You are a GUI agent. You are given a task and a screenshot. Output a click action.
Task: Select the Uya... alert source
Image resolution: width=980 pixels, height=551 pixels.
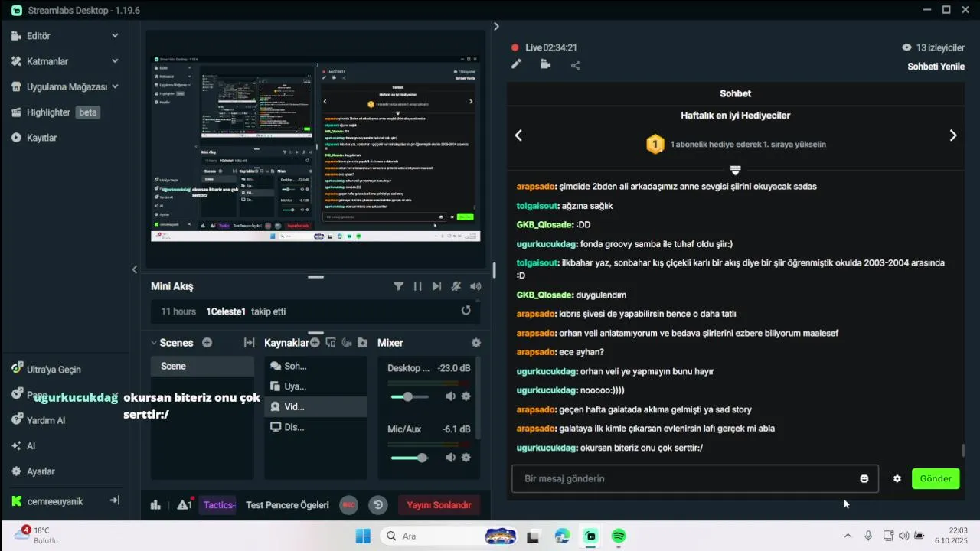[x=315, y=386]
